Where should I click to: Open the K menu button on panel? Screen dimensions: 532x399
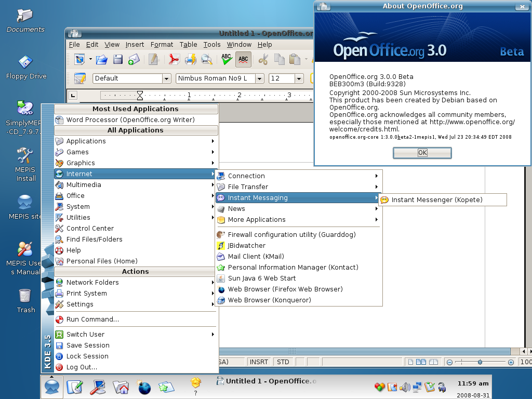pyautogui.click(x=52, y=387)
